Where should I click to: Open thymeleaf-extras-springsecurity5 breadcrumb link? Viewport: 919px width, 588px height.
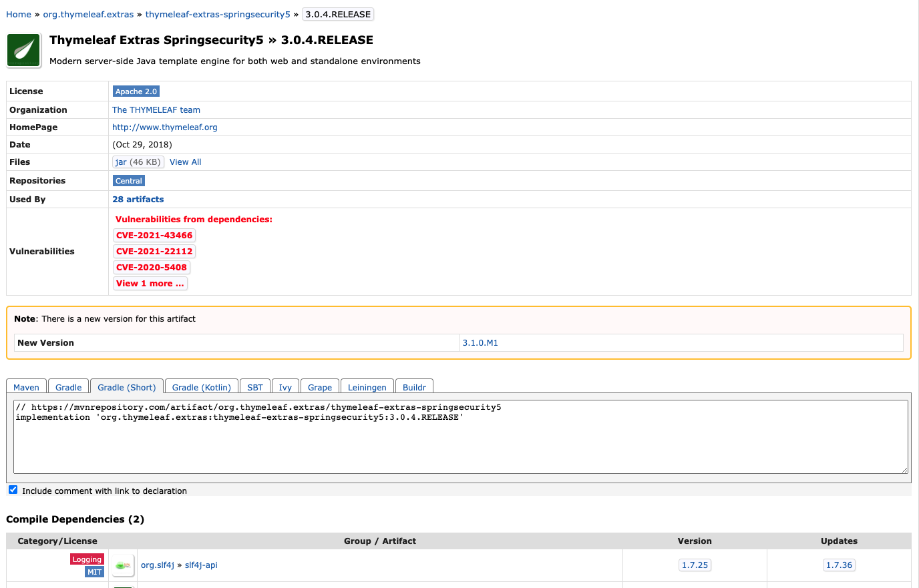[x=218, y=14]
